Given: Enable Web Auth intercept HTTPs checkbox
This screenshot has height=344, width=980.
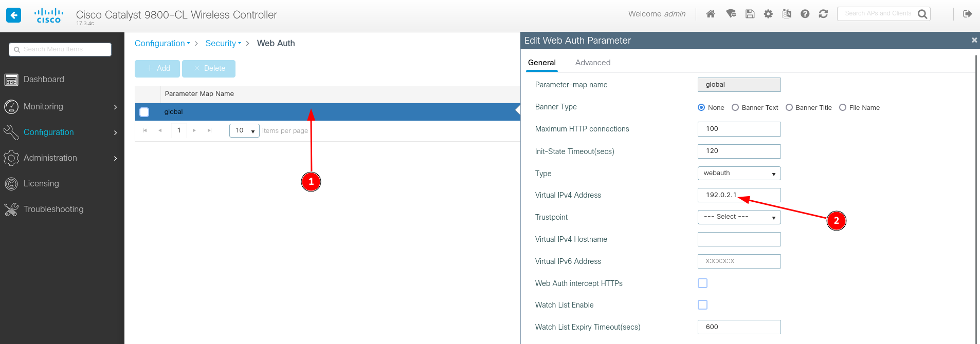Looking at the screenshot, I should coord(702,283).
